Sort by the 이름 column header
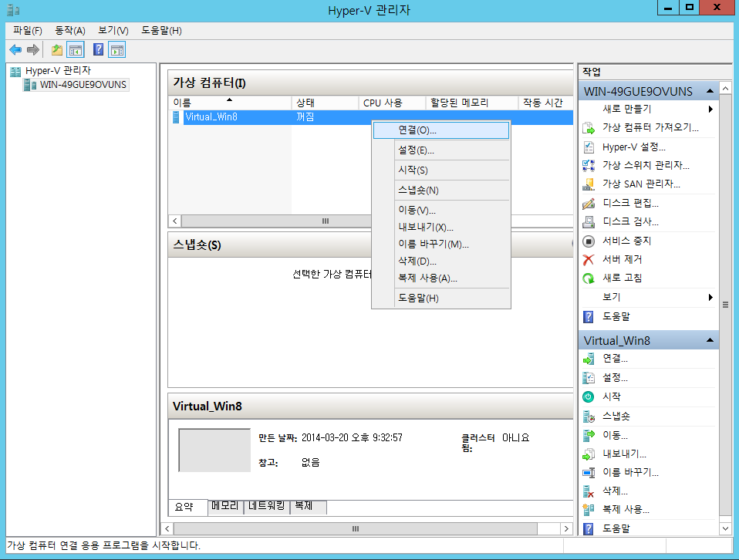The width and height of the screenshot is (739, 560). pos(230,103)
